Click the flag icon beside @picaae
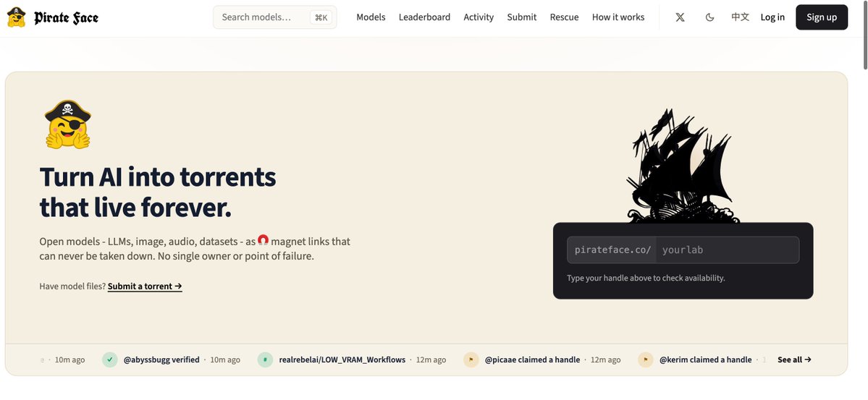 pyautogui.click(x=471, y=359)
